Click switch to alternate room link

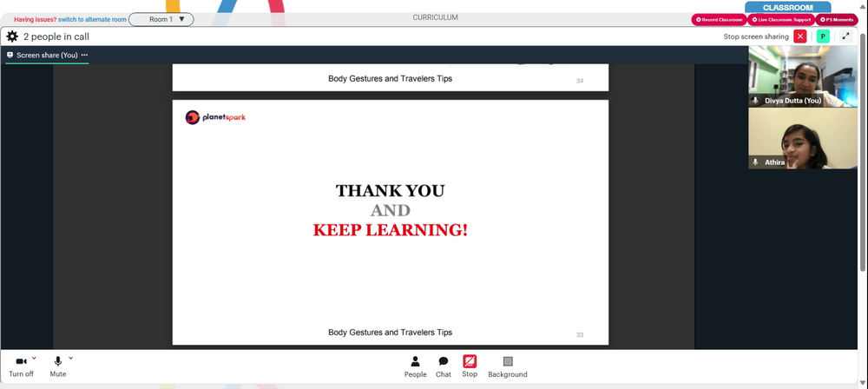coord(93,19)
